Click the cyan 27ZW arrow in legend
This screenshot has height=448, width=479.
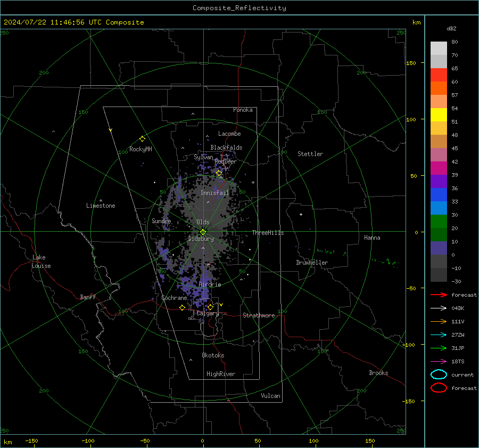(x=439, y=335)
